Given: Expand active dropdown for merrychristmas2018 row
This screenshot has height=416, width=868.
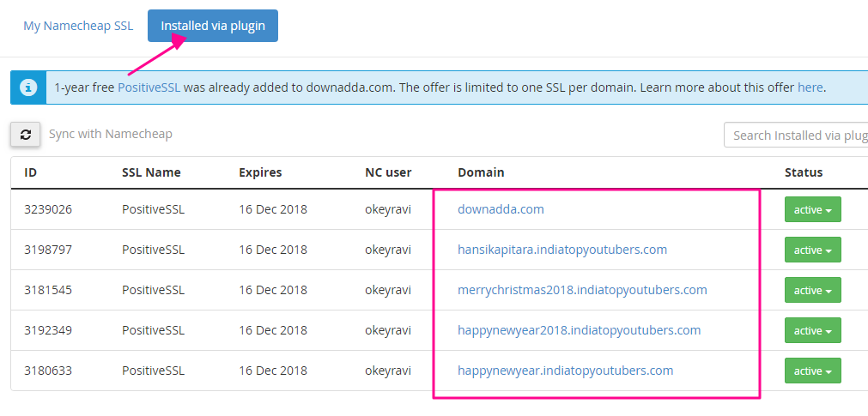Looking at the screenshot, I should [813, 291].
